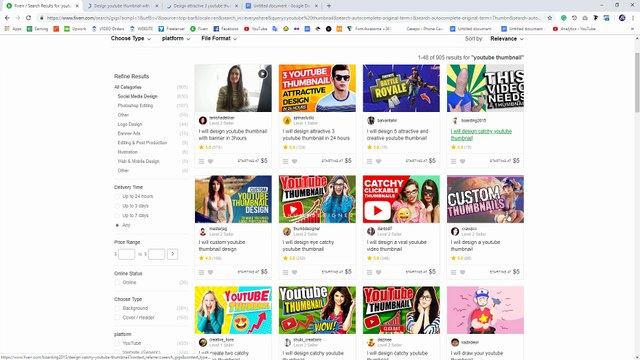Select the Fiverr Search Results browser tab
Screen dimensions: 640x360
click(42, 6)
